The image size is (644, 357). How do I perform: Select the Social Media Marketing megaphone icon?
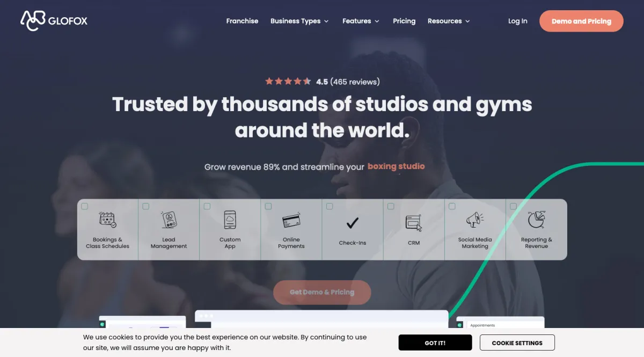[x=475, y=220]
